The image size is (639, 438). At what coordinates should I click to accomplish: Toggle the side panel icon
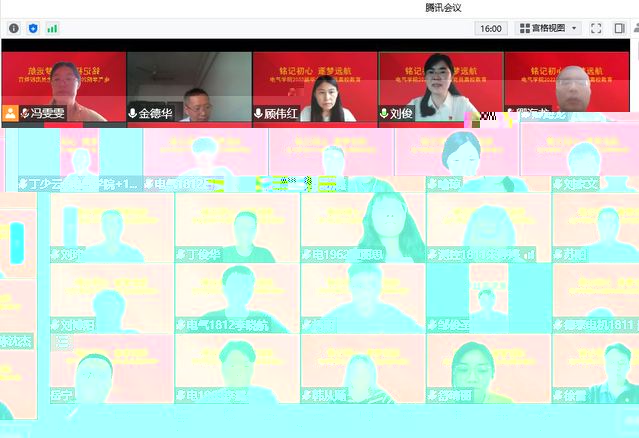tap(619, 28)
